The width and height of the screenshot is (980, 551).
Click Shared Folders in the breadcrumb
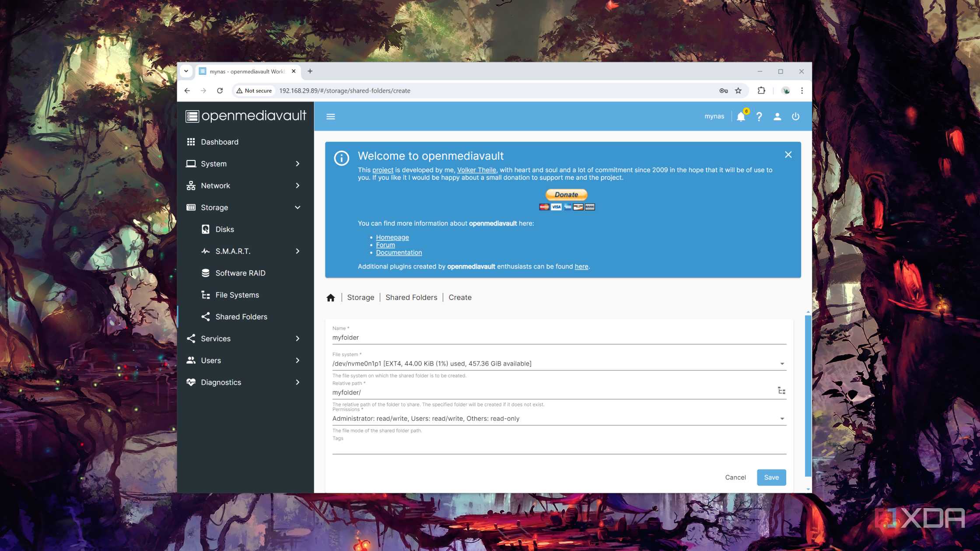(411, 297)
